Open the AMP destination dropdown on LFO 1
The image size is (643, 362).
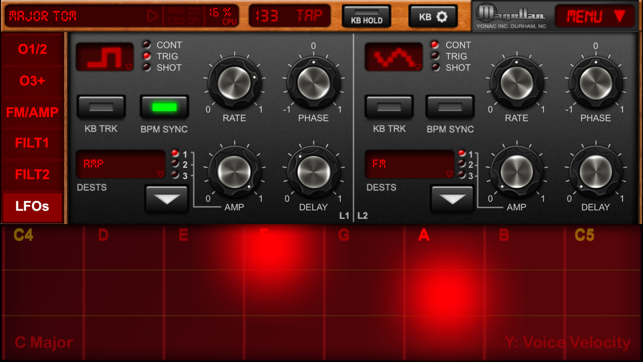[x=121, y=164]
